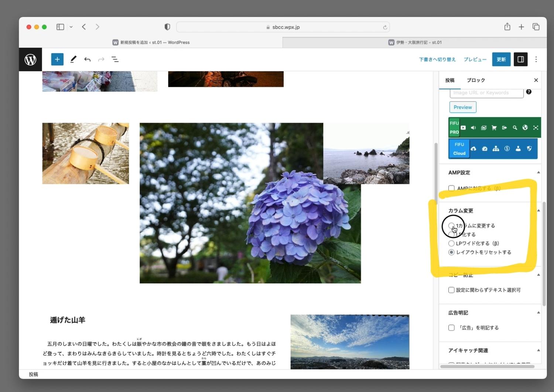Screen dimensions: 554x392
Task: Click the FIFU PRO label button
Action: [454, 128]
